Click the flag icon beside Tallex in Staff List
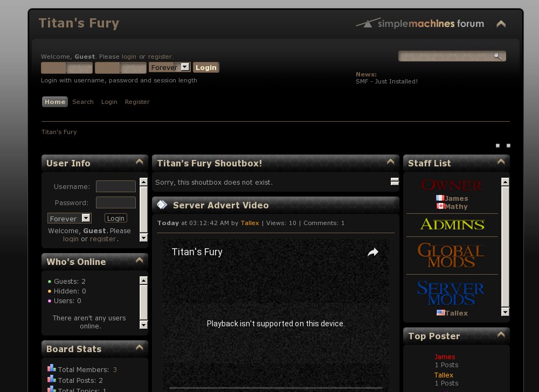539x392 pixels. click(x=440, y=313)
